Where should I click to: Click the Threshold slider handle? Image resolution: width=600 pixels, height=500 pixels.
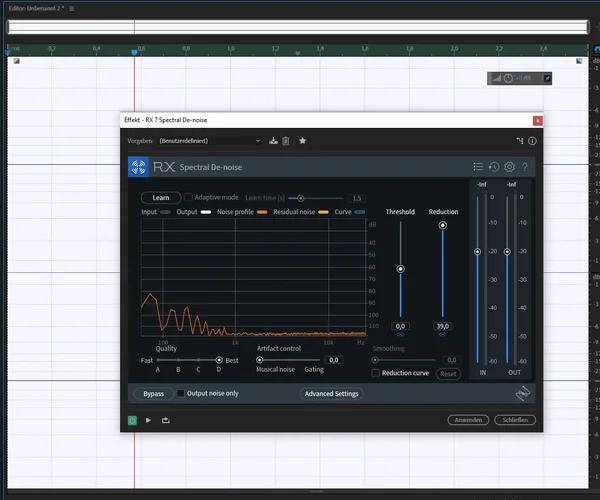click(x=401, y=269)
